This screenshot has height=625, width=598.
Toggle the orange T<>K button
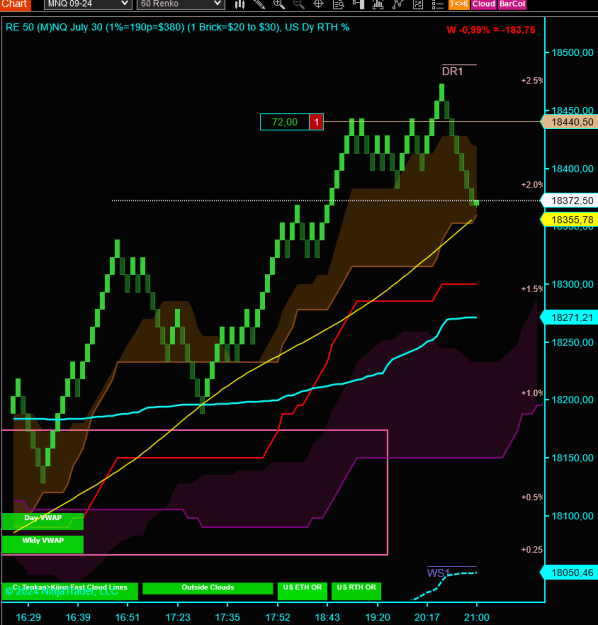tap(459, 4)
